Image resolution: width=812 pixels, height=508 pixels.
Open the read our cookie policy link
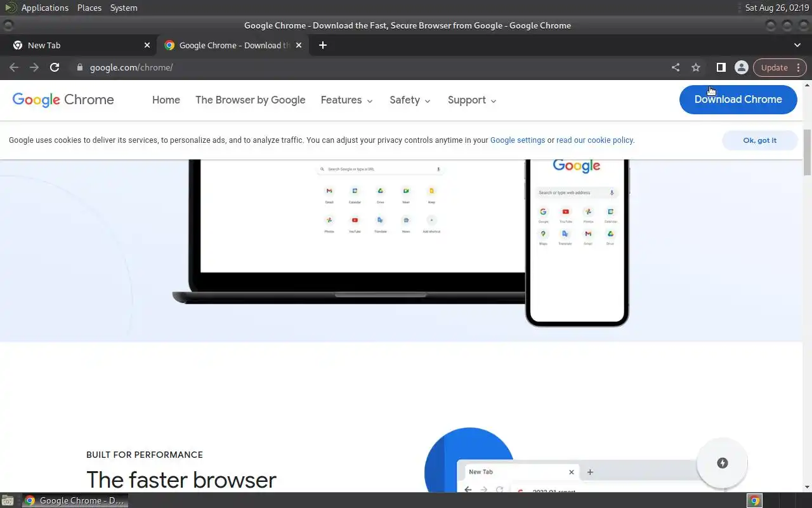point(594,140)
